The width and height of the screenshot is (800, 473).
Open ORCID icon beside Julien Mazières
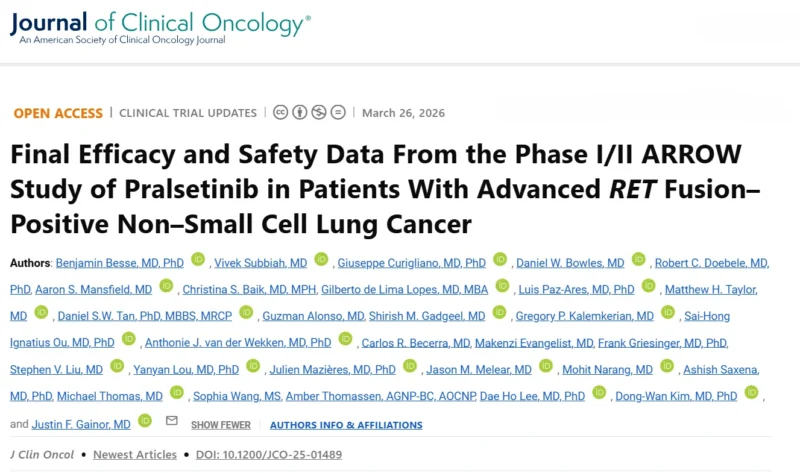pyautogui.click(x=409, y=367)
